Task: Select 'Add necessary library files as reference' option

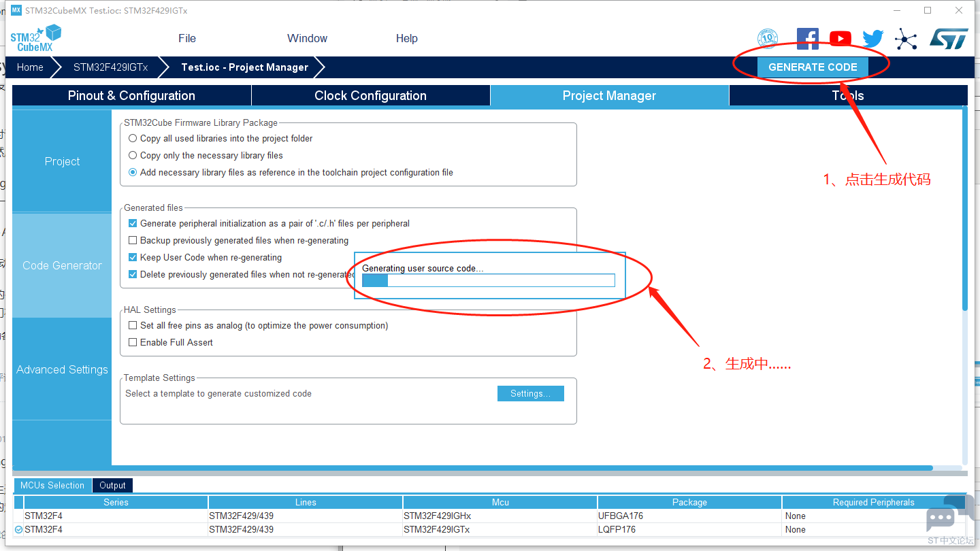Action: 133,172
